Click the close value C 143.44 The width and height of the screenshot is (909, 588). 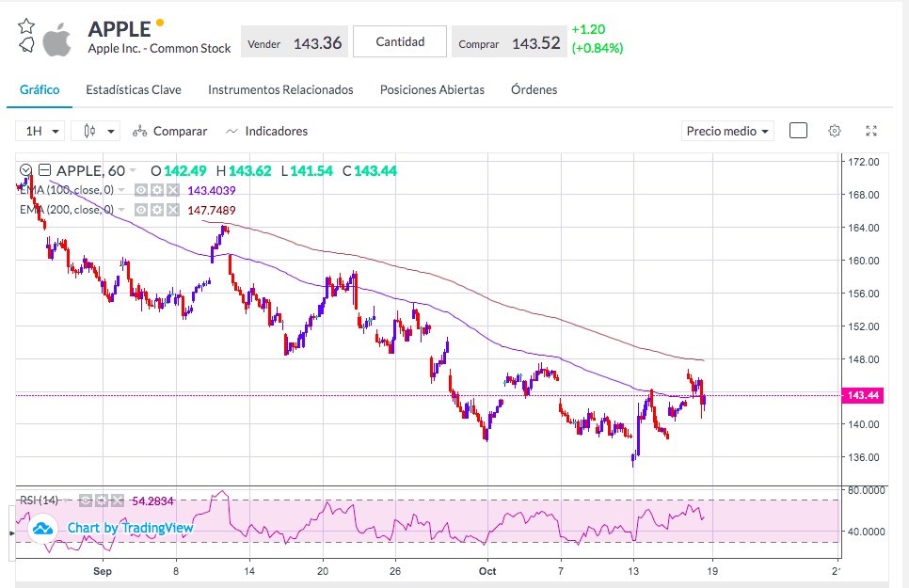pyautogui.click(x=370, y=171)
